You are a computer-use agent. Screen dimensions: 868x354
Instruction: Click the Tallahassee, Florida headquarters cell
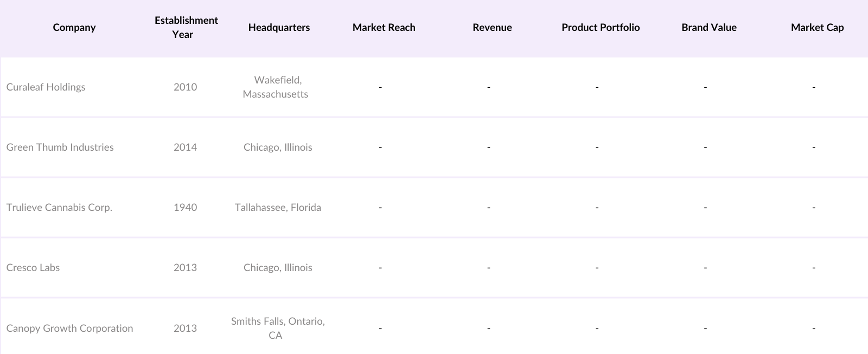[278, 208]
